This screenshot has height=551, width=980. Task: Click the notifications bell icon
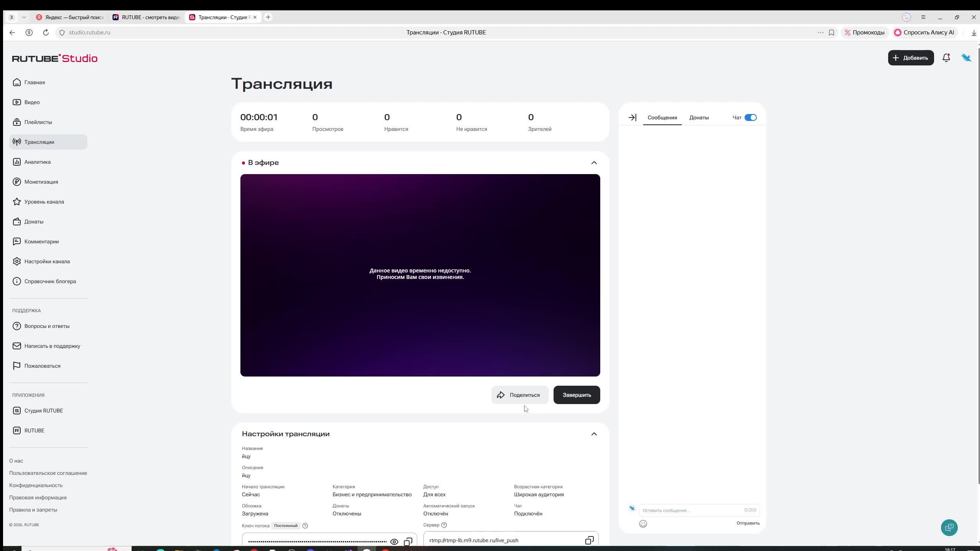[946, 58]
